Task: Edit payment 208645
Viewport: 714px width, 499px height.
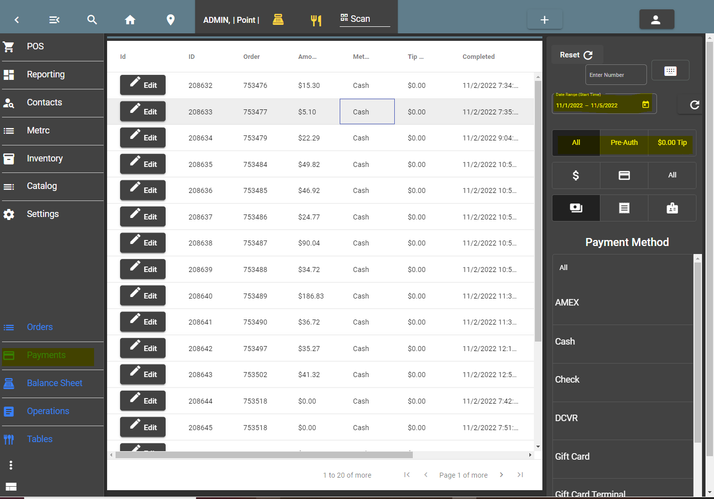Action: pos(143,427)
